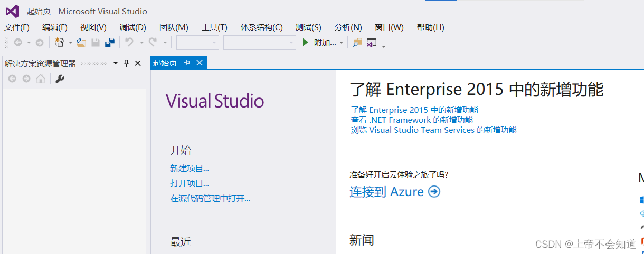The height and width of the screenshot is (254, 644).
Task: Click the Visual Studio logo in title bar
Action: point(12,11)
